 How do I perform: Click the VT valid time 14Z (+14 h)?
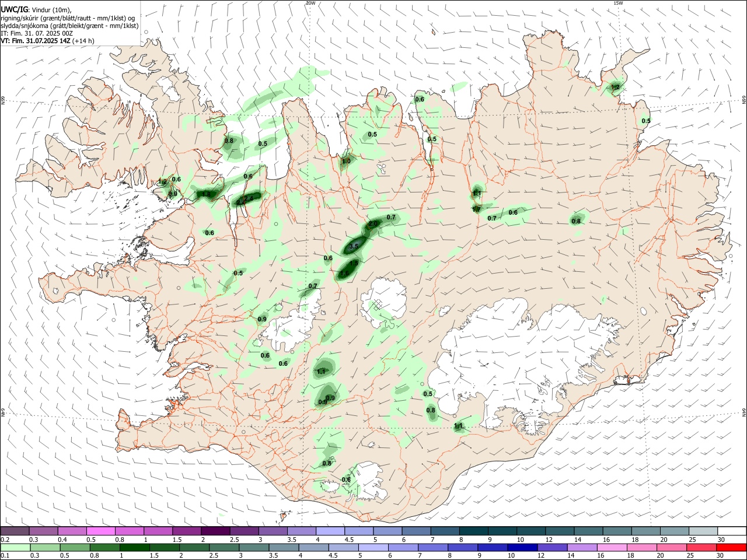tap(47, 41)
